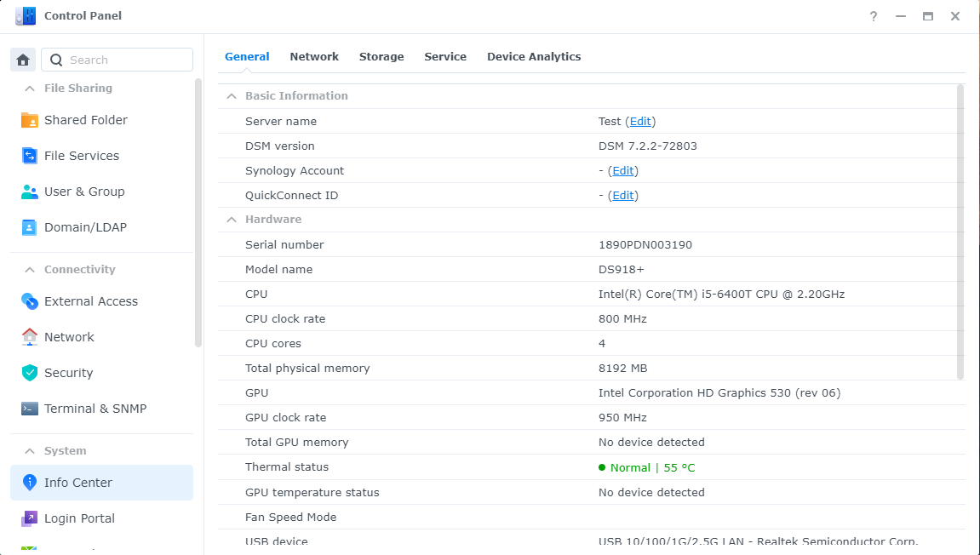Click the Domain/LDAP icon
The image size is (980, 555).
(30, 227)
